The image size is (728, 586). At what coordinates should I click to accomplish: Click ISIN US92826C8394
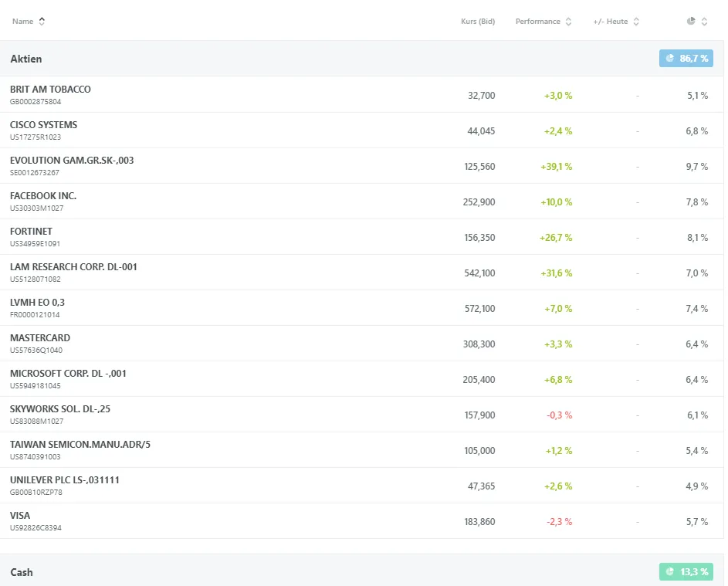(36, 528)
